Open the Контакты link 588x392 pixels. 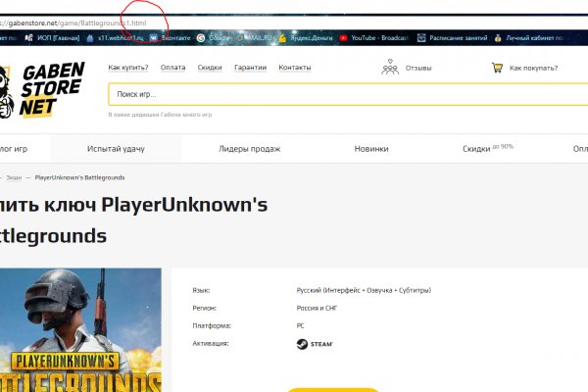[294, 68]
